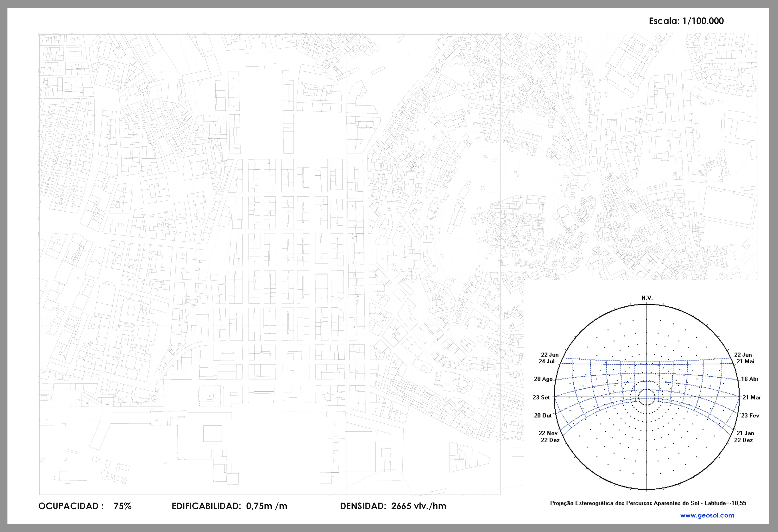
Task: Select the "DENSIDAD: 2665 viv./hm" text
Action: [x=393, y=506]
